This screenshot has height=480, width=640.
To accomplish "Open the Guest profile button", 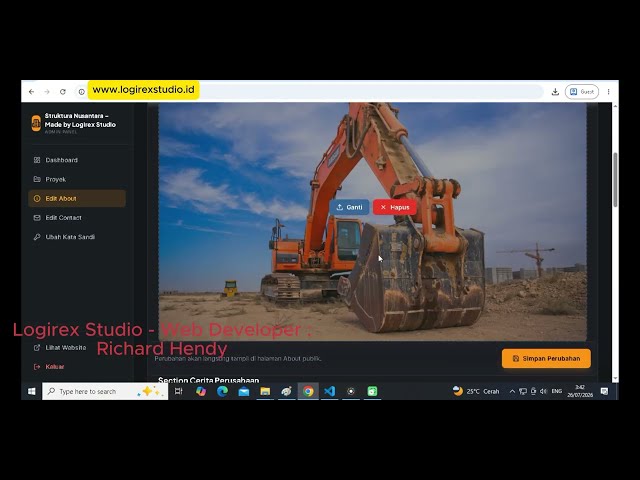I will point(582,92).
